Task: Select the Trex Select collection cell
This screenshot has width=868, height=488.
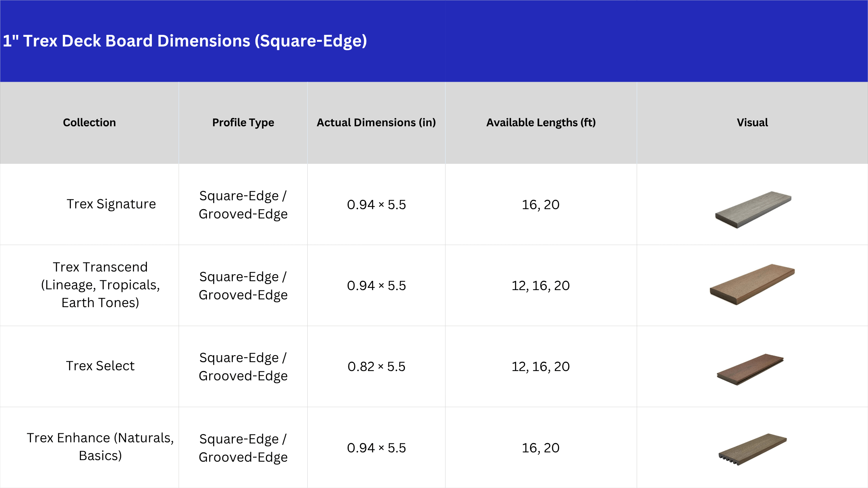Action: click(x=100, y=366)
